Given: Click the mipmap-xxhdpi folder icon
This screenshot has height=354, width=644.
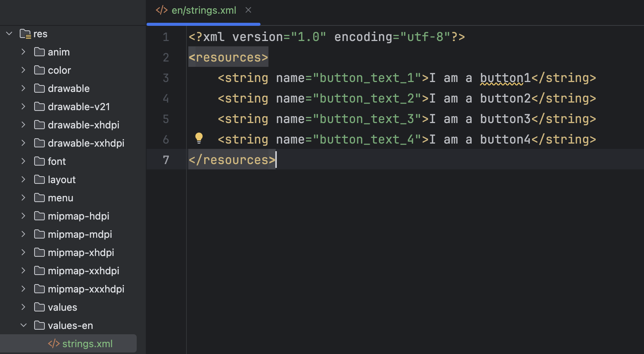Looking at the screenshot, I should click(x=39, y=270).
